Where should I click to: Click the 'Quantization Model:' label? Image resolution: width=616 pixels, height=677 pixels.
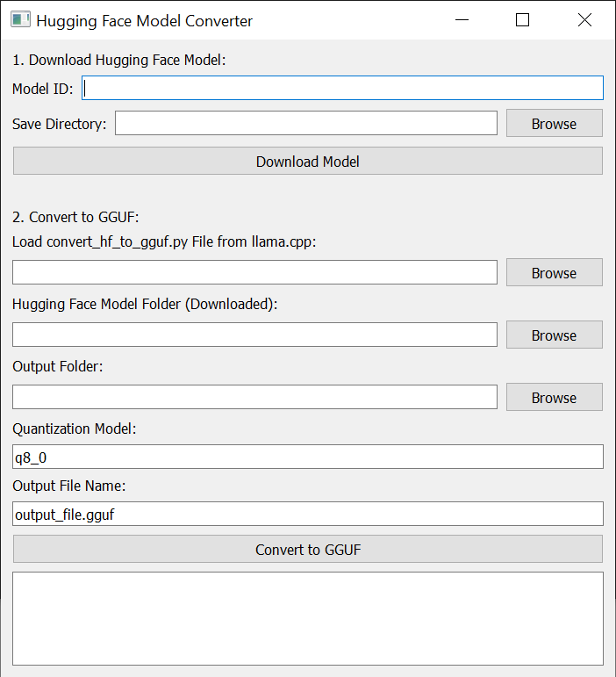75,429
